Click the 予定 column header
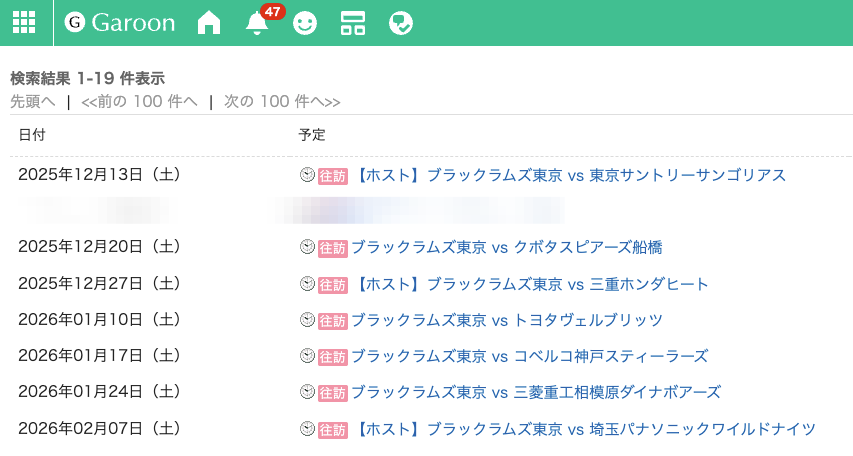 coord(312,135)
